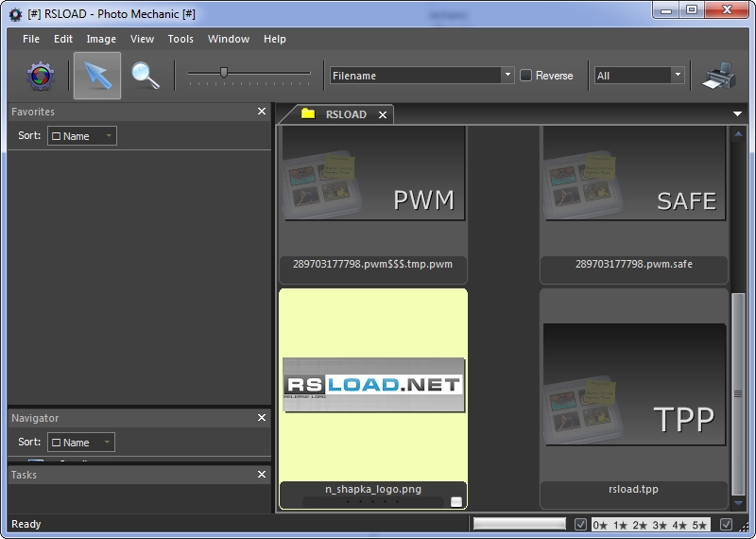Click the color wheel gear toolbar icon

40,76
